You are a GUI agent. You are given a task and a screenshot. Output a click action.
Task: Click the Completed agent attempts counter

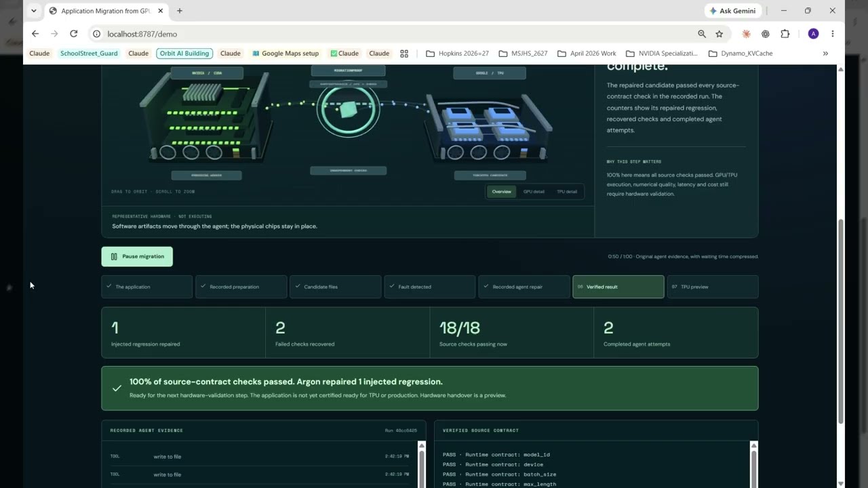[x=675, y=333]
